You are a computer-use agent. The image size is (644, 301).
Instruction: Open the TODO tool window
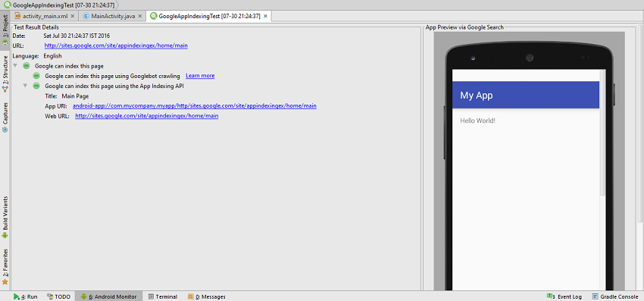59,296
